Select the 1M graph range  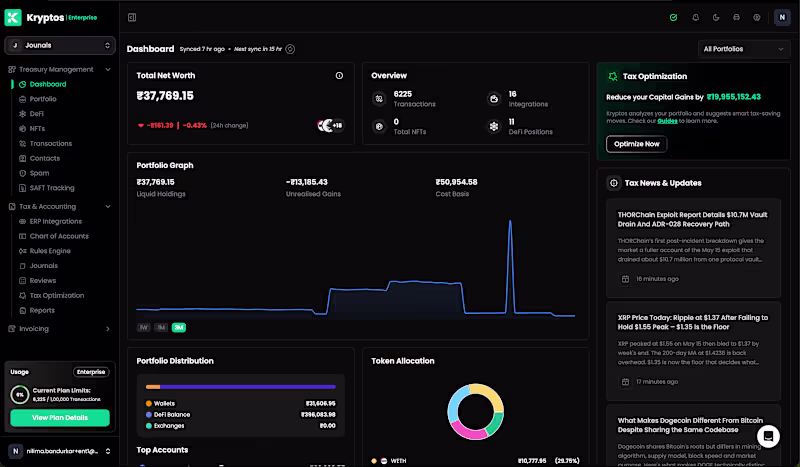[161, 328]
